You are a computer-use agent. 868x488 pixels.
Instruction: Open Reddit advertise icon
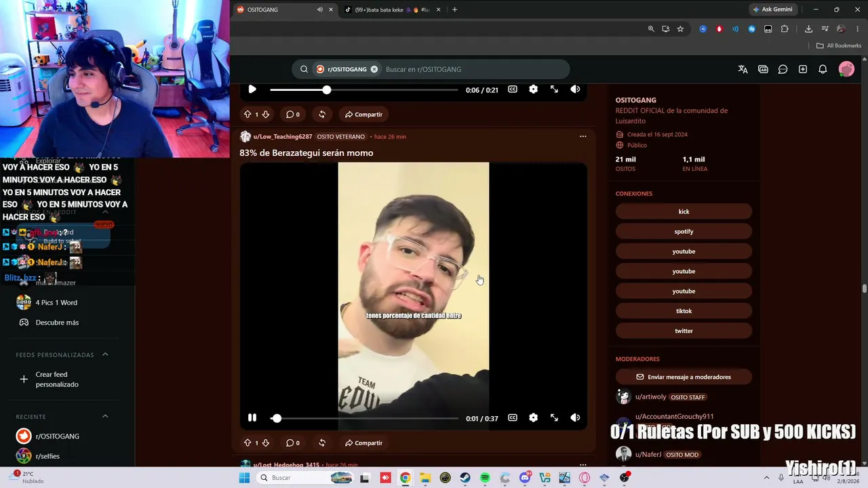pos(763,69)
